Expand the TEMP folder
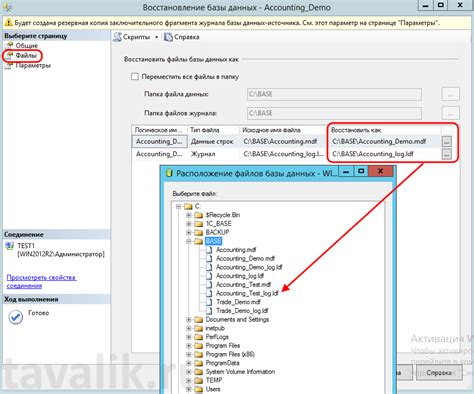The height and width of the screenshot is (394, 474). pyautogui.click(x=189, y=380)
